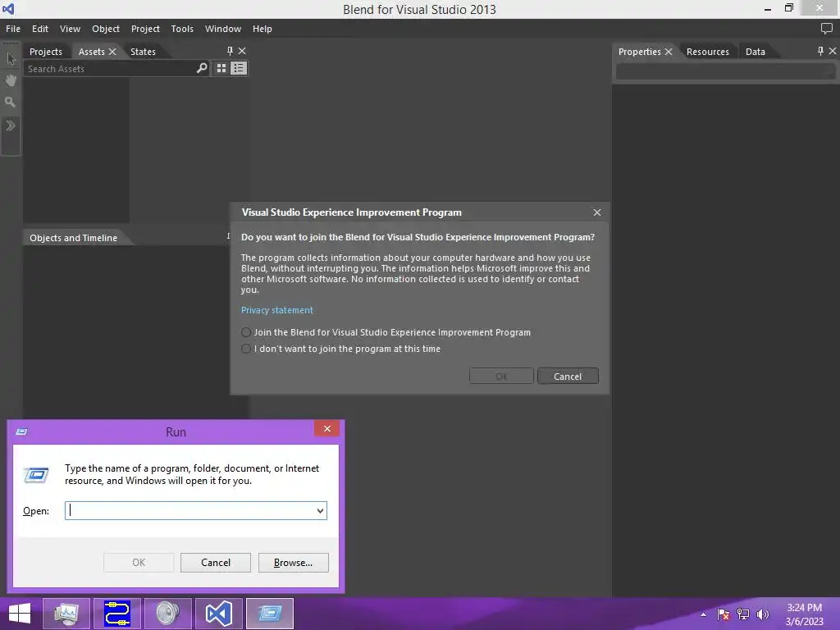This screenshot has width=840, height=630.
Task: Open the Window menu
Action: tap(223, 29)
